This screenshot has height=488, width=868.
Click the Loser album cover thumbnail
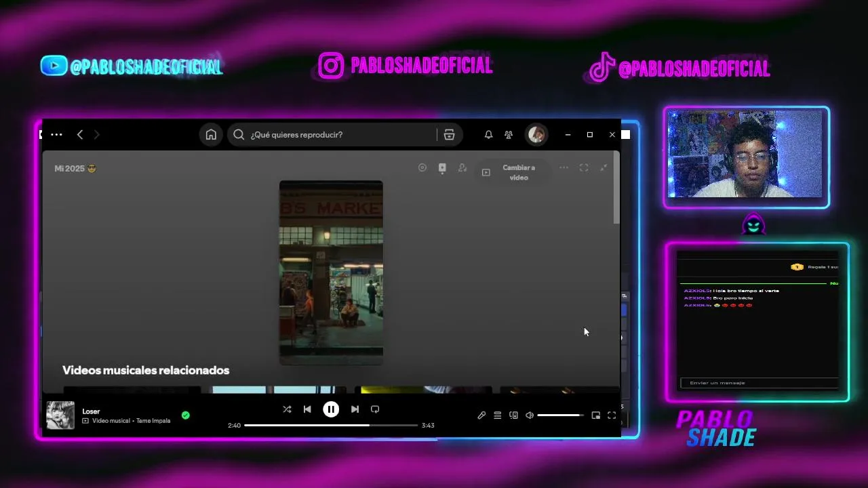60,415
